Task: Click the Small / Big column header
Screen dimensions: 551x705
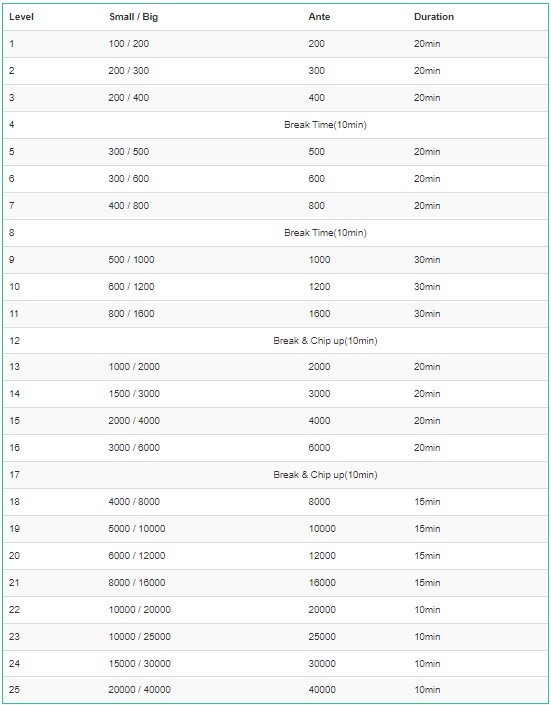Action: click(x=134, y=17)
